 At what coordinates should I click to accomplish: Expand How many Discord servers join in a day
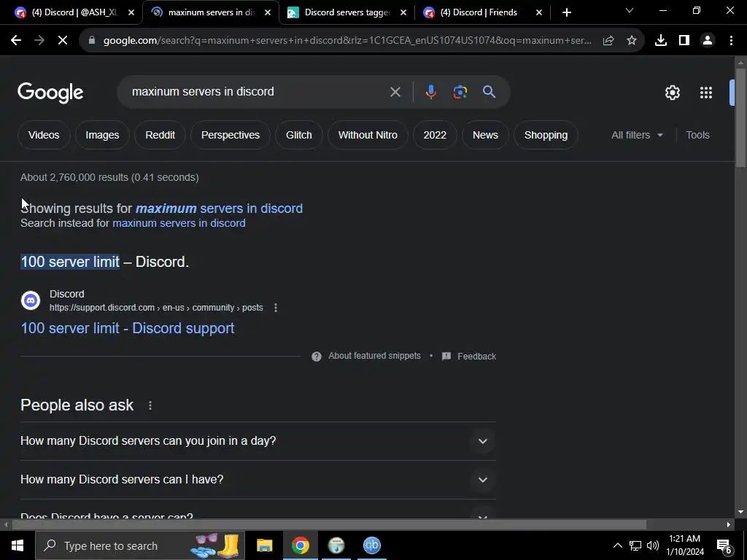258,441
